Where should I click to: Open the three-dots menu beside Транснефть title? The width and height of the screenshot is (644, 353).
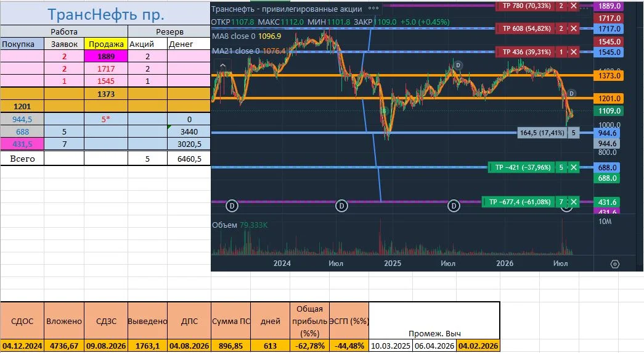[373, 8]
